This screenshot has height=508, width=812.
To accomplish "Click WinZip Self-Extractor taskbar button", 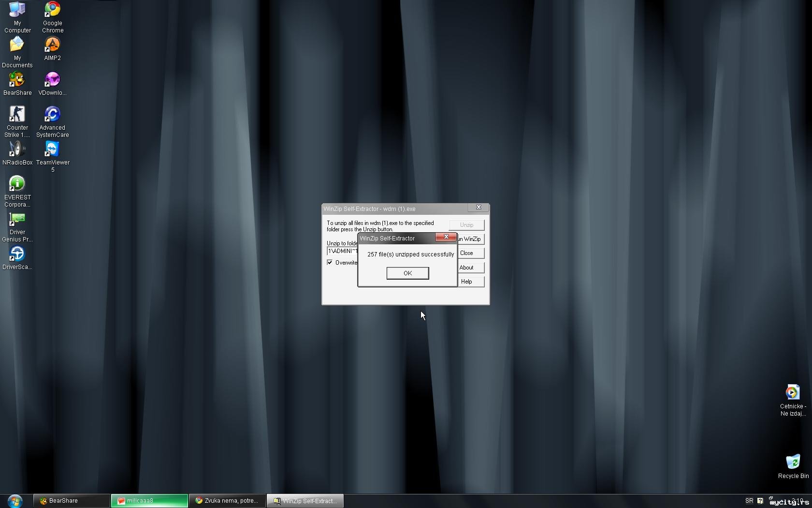I will (x=305, y=501).
